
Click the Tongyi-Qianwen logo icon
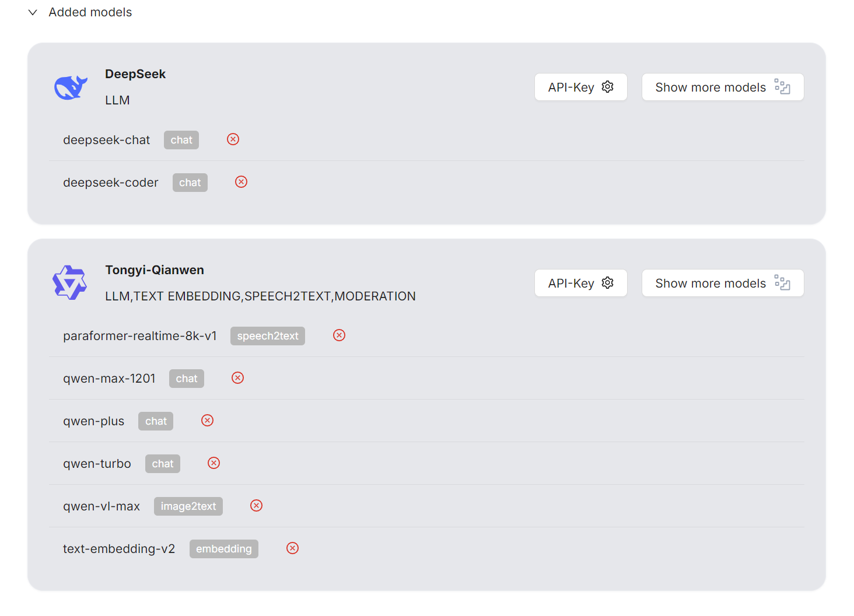pos(70,283)
